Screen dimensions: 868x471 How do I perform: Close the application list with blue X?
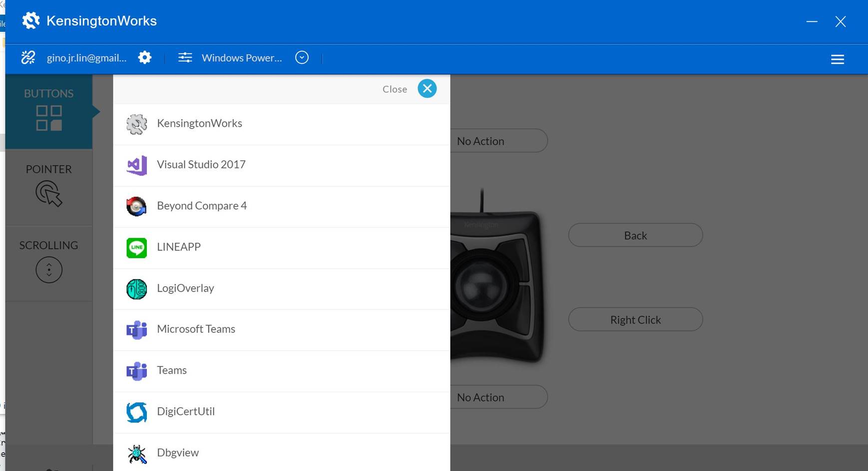pyautogui.click(x=427, y=89)
